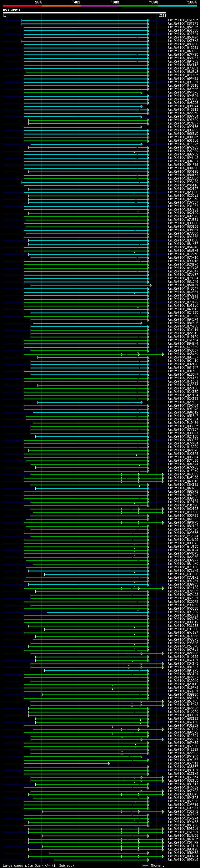Select the UniRef100_O24108 label
Image resolution: width=200 pixels, height=868 pixels.
coord(183,436)
